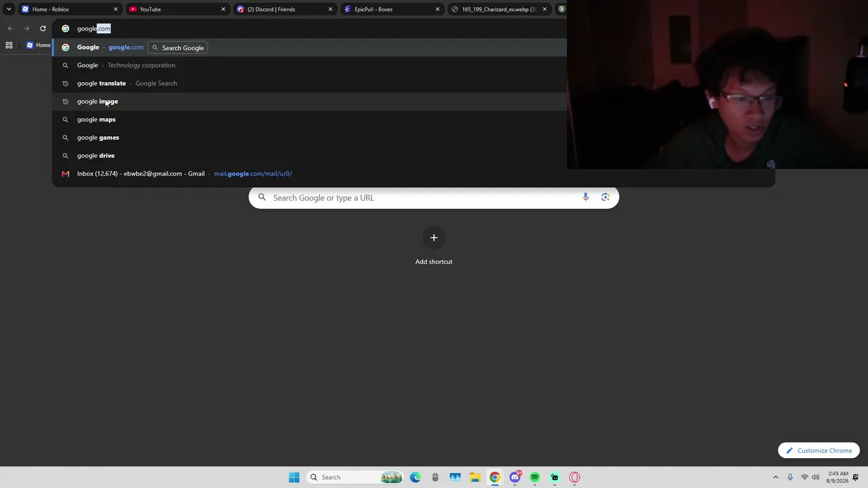
Task: Open the green robot app on taskbar
Action: pos(555,477)
